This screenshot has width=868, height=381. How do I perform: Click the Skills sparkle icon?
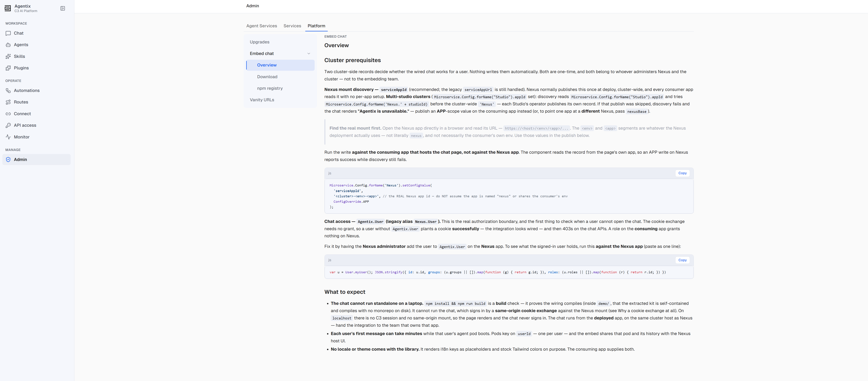8,56
